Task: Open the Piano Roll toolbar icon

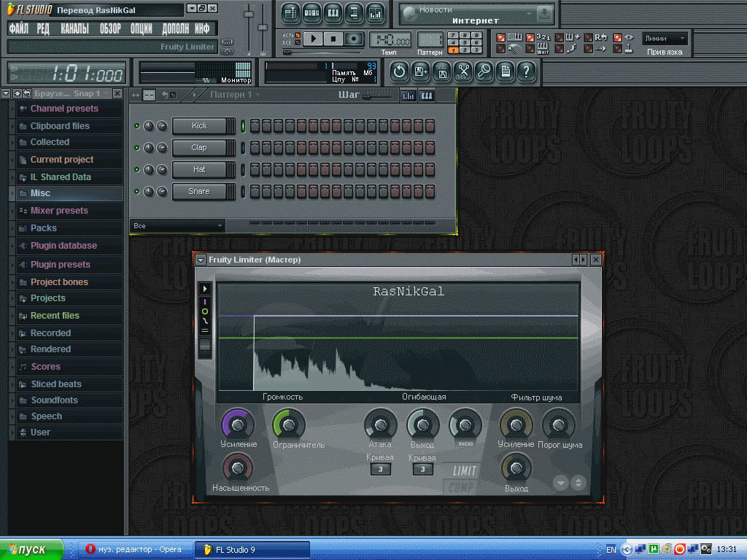Action: (x=333, y=13)
